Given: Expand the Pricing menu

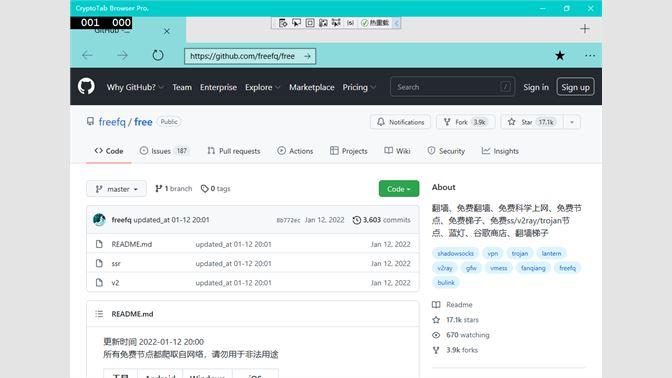Looking at the screenshot, I should (359, 87).
